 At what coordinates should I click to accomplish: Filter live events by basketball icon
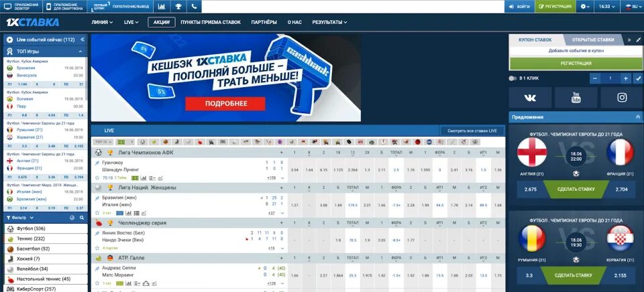click(x=165, y=142)
